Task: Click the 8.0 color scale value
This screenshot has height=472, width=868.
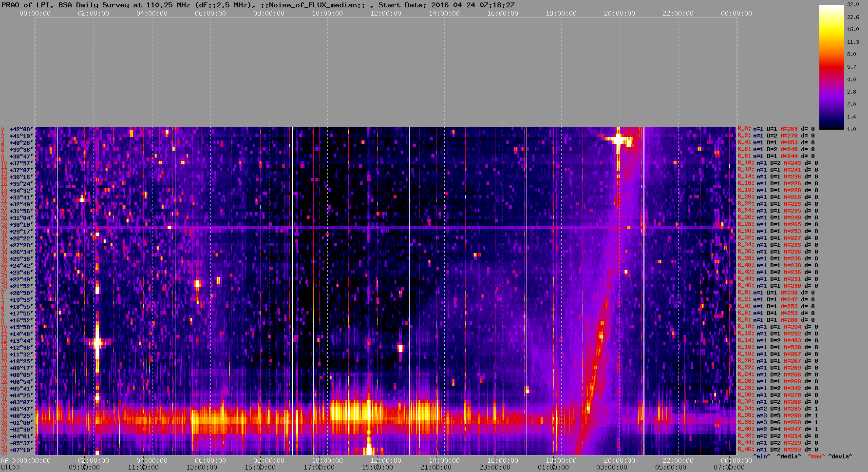Action: click(x=851, y=54)
